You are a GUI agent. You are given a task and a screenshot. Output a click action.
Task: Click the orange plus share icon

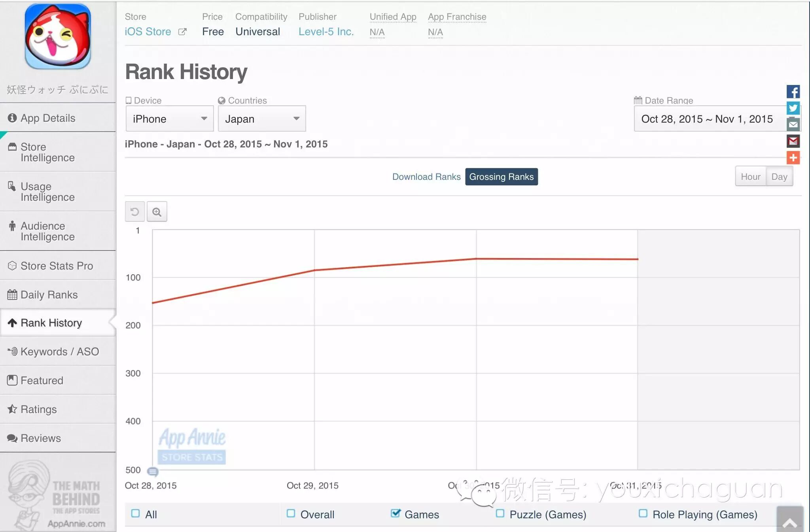(793, 158)
